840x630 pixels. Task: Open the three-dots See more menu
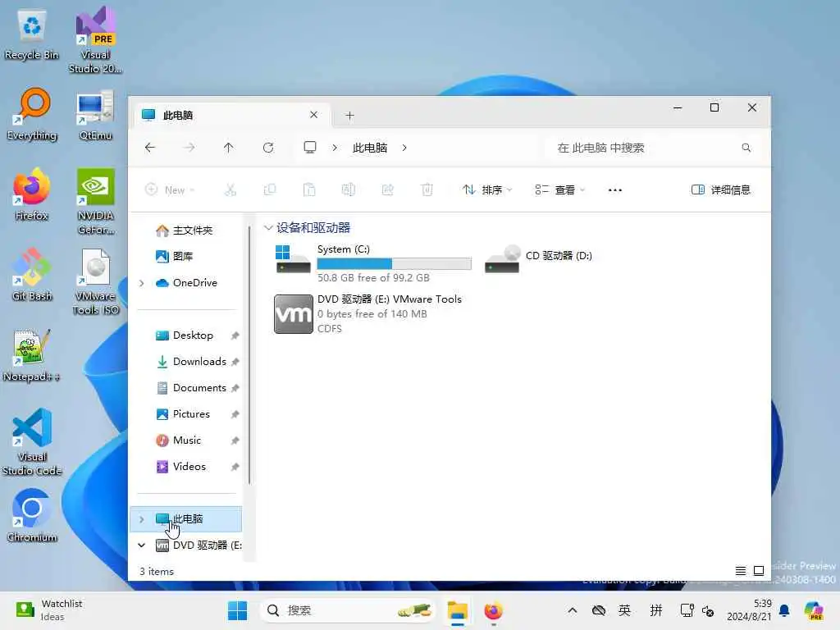(x=615, y=190)
